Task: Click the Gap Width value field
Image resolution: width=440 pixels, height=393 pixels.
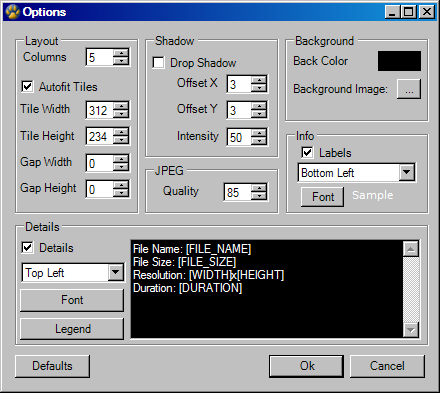Action: tap(99, 163)
